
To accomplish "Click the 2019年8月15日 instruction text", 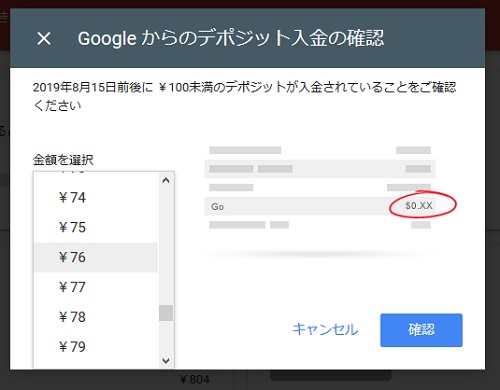I will tap(244, 96).
